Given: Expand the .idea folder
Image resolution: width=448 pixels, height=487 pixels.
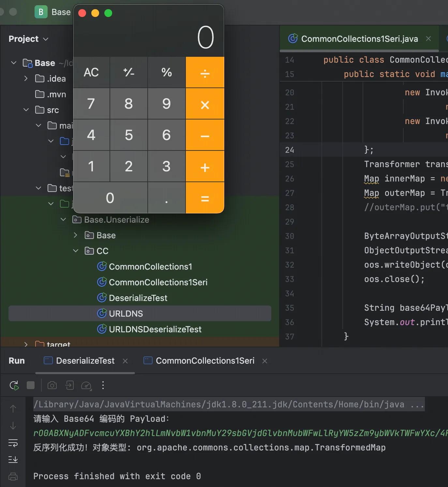Looking at the screenshot, I should pos(26,78).
